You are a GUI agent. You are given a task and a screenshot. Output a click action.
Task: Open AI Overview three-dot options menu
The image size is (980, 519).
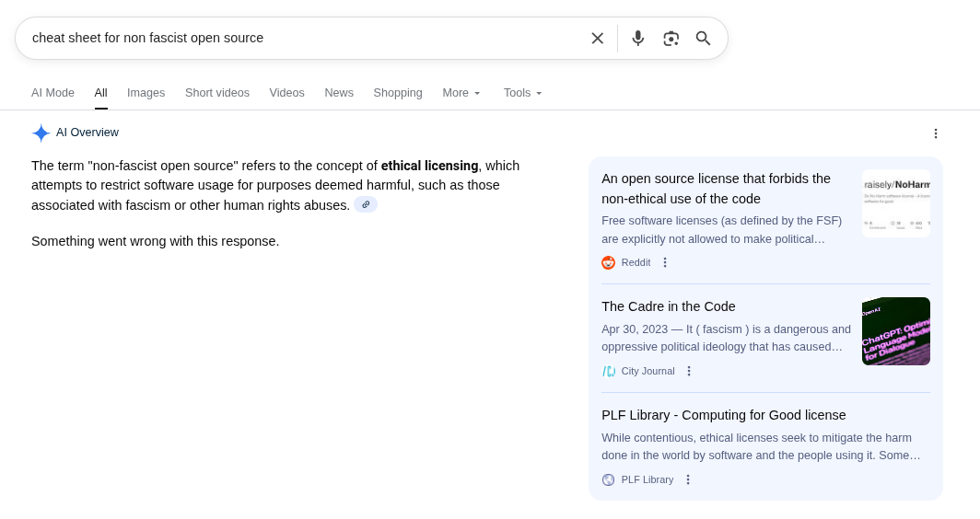[x=936, y=133]
